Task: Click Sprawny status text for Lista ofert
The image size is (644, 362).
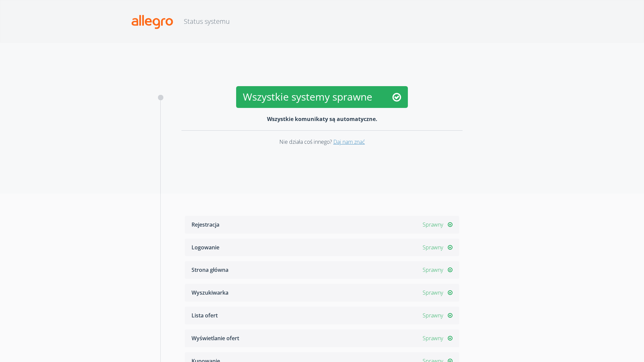Action: tap(433, 315)
